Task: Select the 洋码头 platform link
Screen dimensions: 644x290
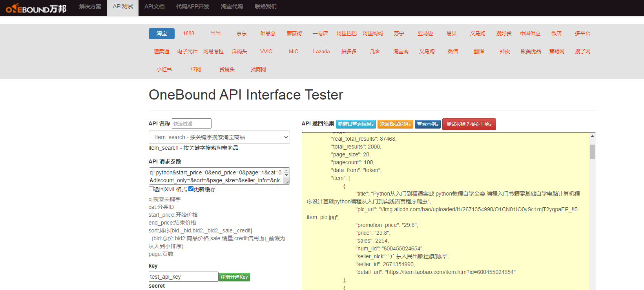Action: point(239,52)
